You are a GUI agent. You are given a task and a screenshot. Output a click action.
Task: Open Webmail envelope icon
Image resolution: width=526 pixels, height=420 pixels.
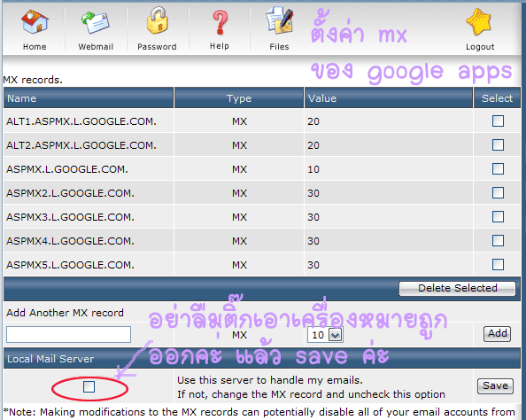(x=96, y=22)
